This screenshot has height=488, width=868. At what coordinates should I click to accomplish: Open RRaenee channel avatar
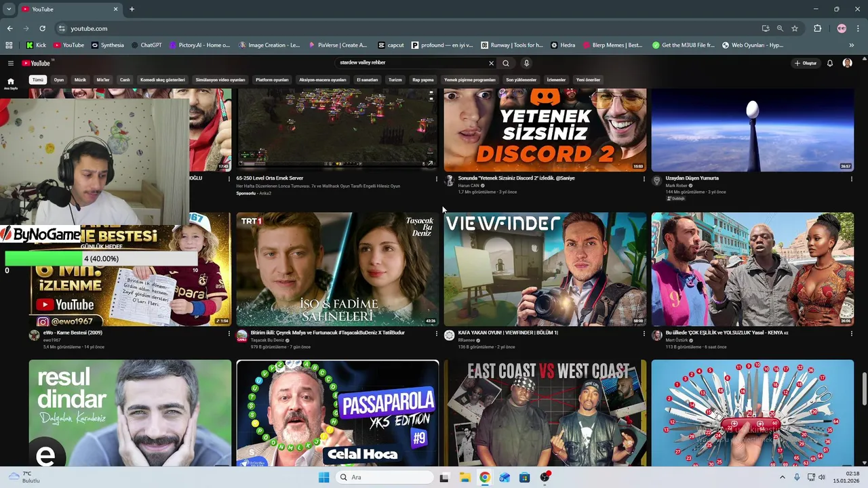tap(449, 335)
